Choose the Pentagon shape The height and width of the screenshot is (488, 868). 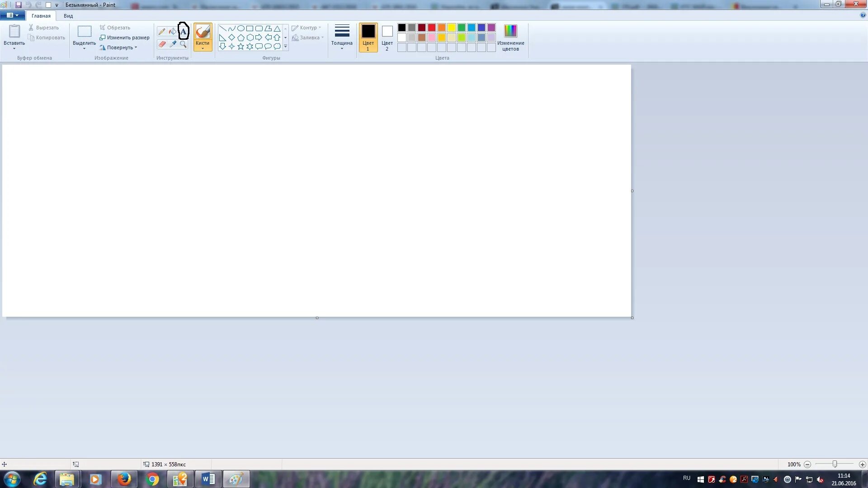[241, 38]
